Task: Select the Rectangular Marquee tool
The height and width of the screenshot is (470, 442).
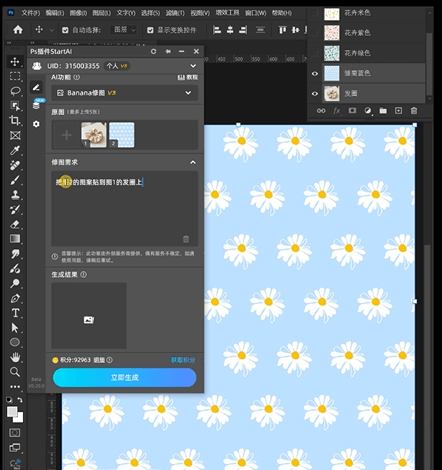Action: [15, 76]
